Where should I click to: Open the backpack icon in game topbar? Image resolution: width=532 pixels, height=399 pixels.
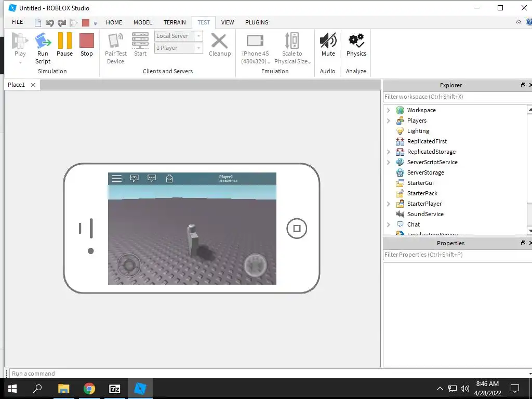tap(169, 179)
